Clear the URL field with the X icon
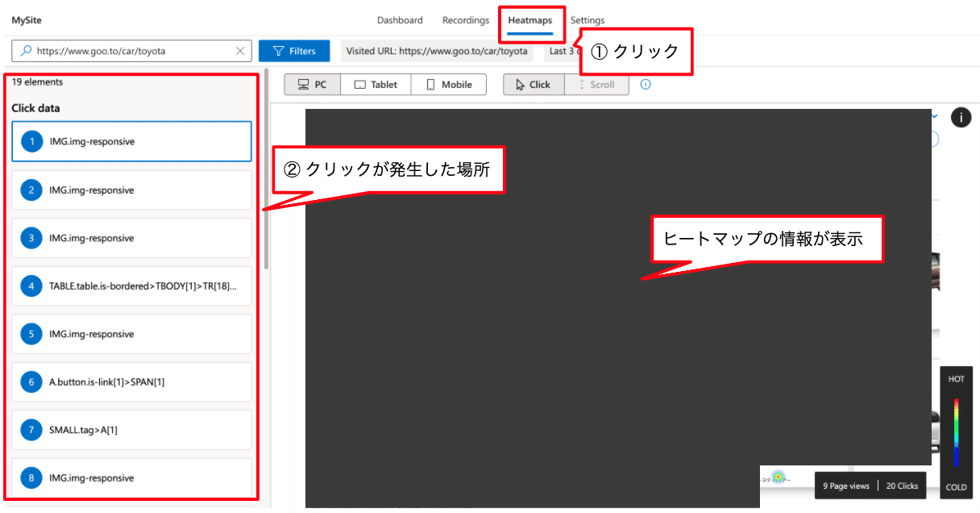This screenshot has height=513, width=980. click(240, 51)
